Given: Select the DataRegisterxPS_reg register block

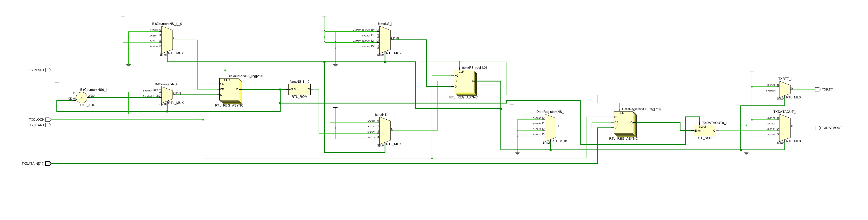Looking at the screenshot, I should pyautogui.click(x=623, y=123).
